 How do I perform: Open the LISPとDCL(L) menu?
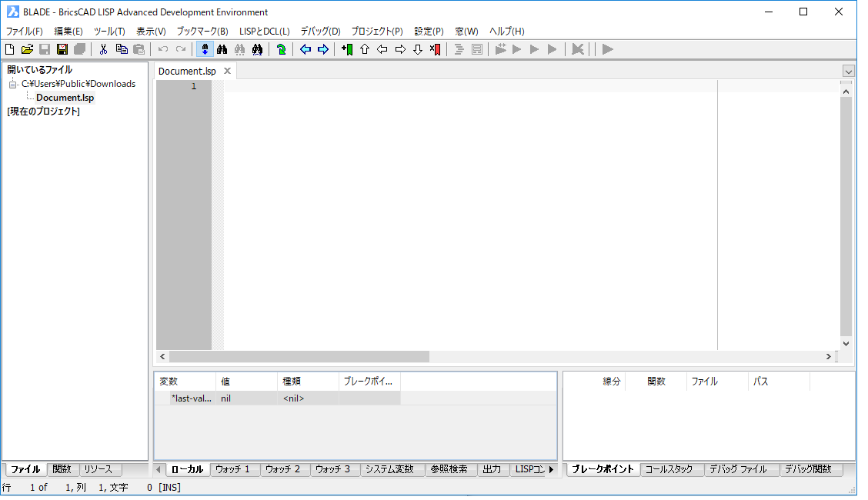tap(264, 31)
